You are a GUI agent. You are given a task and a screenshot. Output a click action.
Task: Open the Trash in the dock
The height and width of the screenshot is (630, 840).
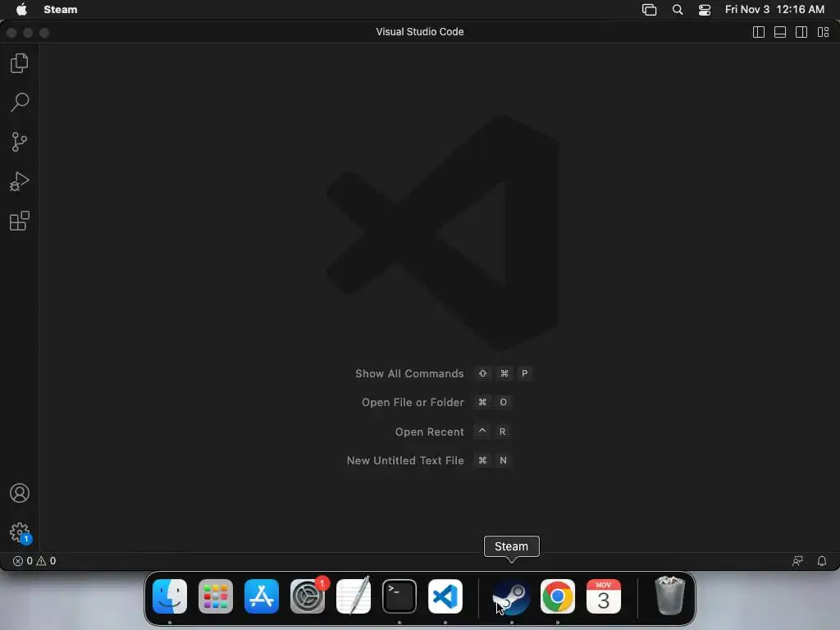coord(669,596)
